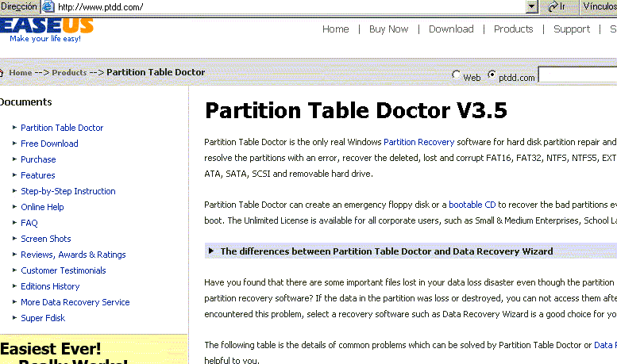Image resolution: width=617 pixels, height=364 pixels.
Task: Open the Support menu item
Action: [x=572, y=29]
